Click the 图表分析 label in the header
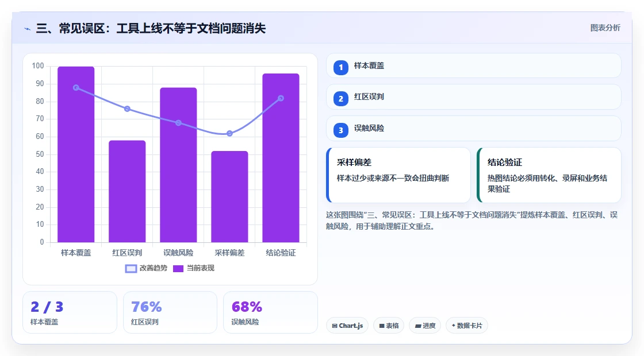This screenshot has width=644, height=356. coord(605,28)
